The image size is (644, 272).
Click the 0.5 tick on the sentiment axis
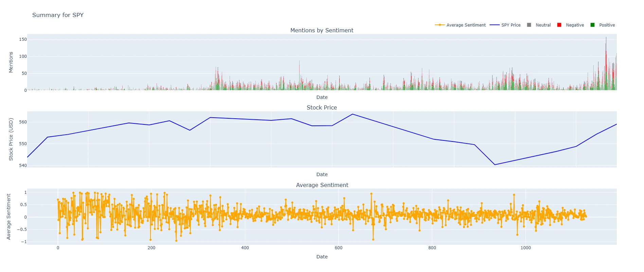coord(23,205)
